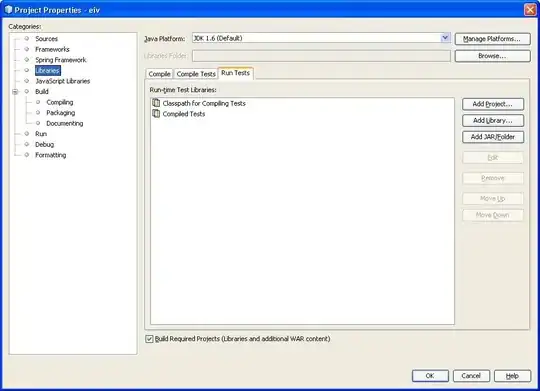Click bullet icon beside Spring Framework
Viewport: 540px width, 391px height.
click(27, 60)
